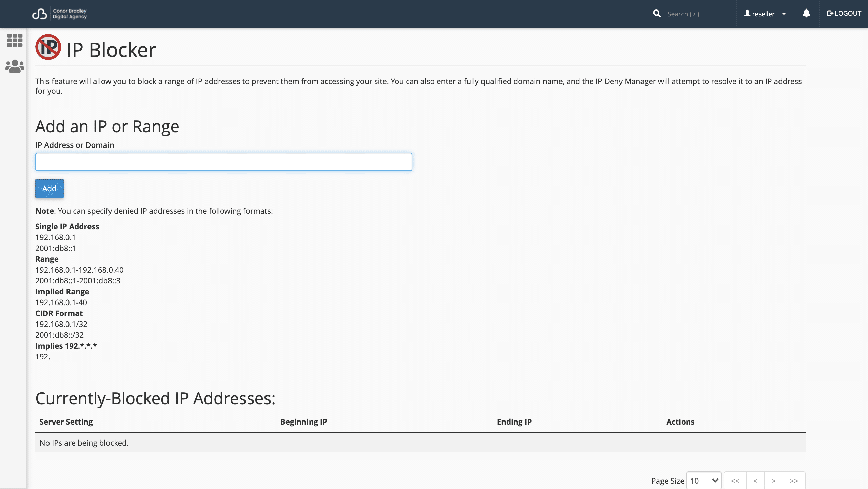
Task: Click example text 192.168.0.1-40
Action: point(61,302)
